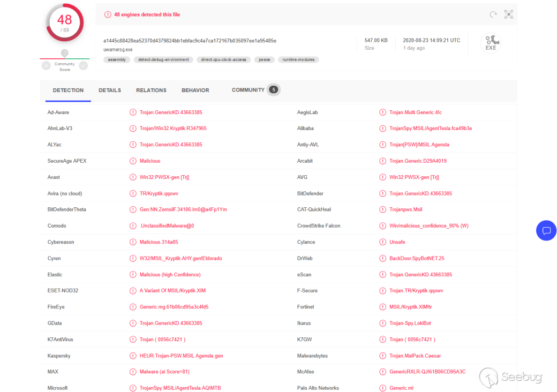Click DrWeb result BackDoor.SpyBotNET.25
The width and height of the screenshot is (557, 392).
(x=417, y=259)
